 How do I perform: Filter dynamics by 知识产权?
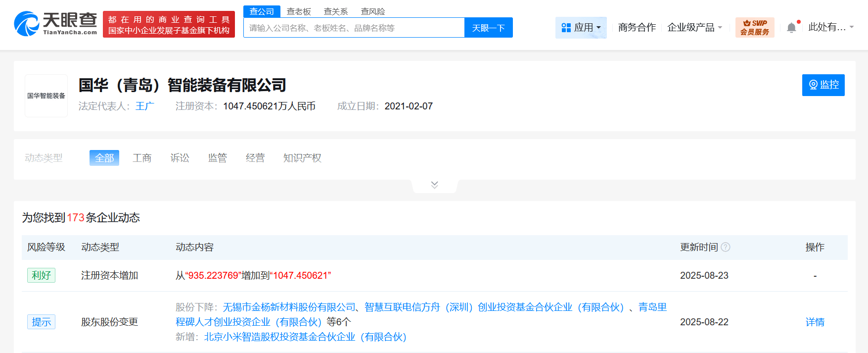coord(302,158)
